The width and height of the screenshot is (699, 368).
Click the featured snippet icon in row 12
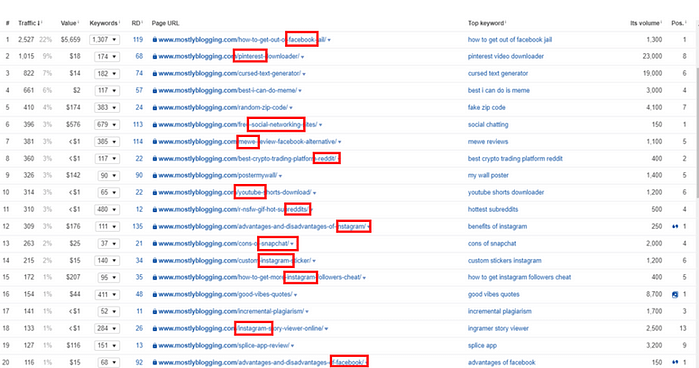[x=675, y=227]
